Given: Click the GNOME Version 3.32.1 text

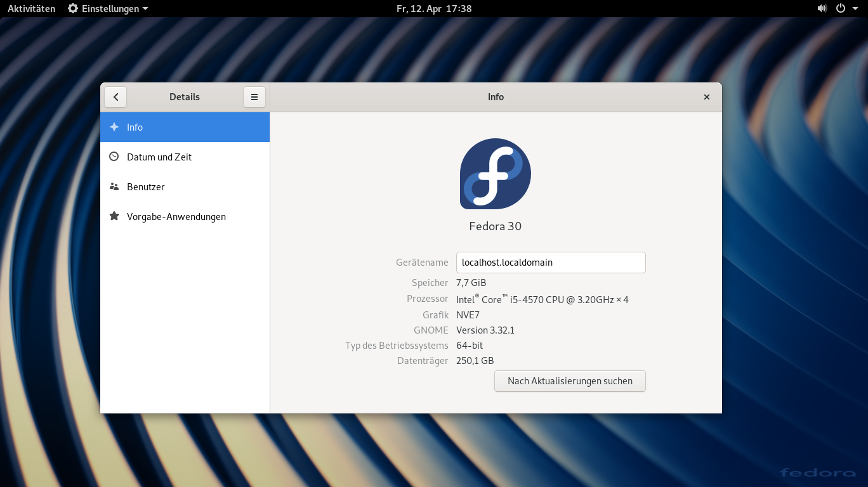Looking at the screenshot, I should point(485,330).
